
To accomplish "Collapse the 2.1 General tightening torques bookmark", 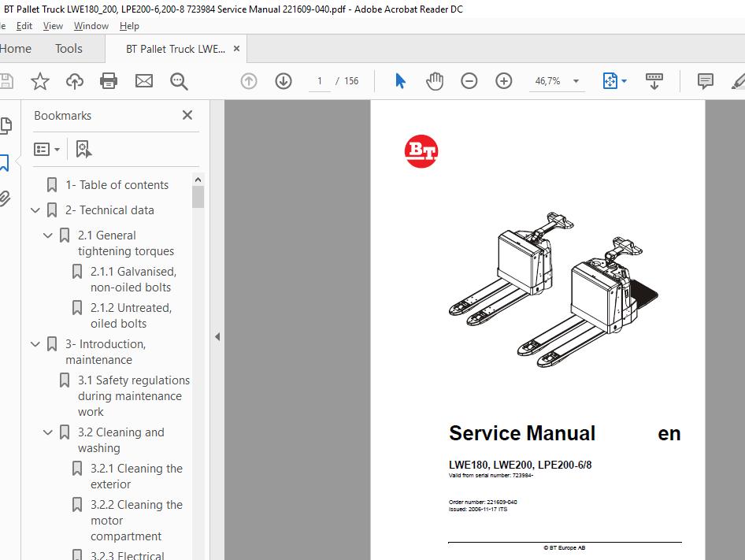I will click(47, 235).
